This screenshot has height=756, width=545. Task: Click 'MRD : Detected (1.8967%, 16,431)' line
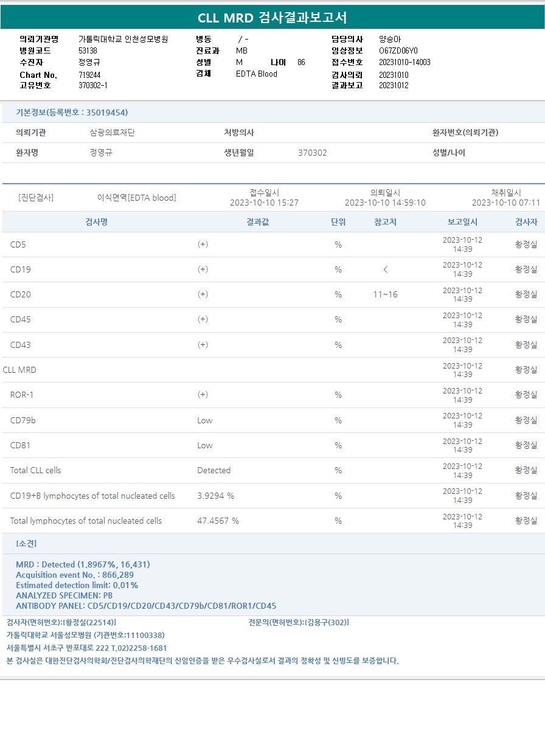tap(83, 564)
